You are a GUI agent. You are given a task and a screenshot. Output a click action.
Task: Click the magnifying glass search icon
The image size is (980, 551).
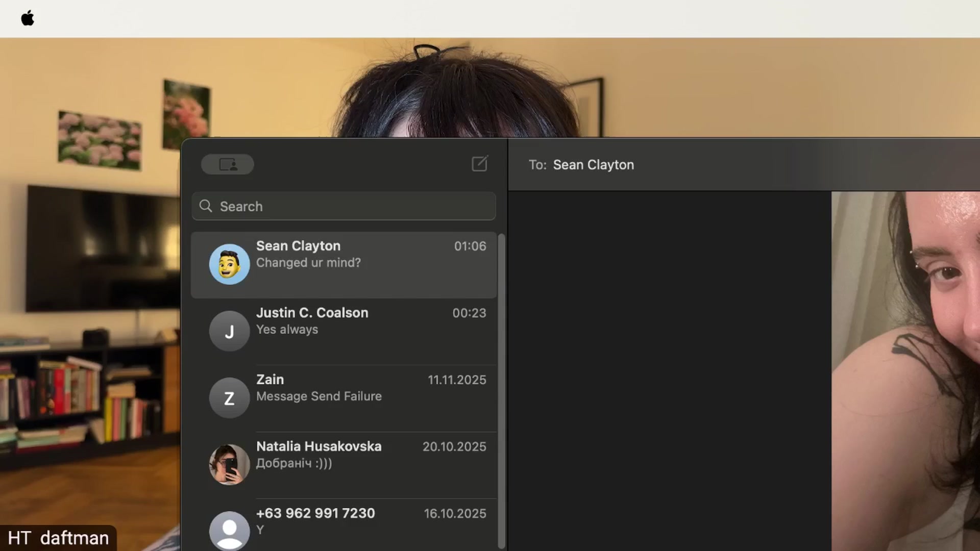pos(206,206)
